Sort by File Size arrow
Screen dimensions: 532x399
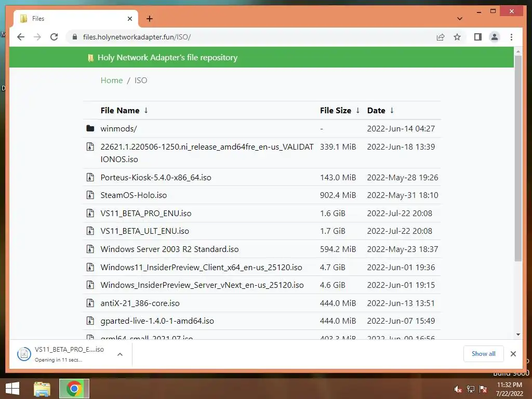[357, 110]
